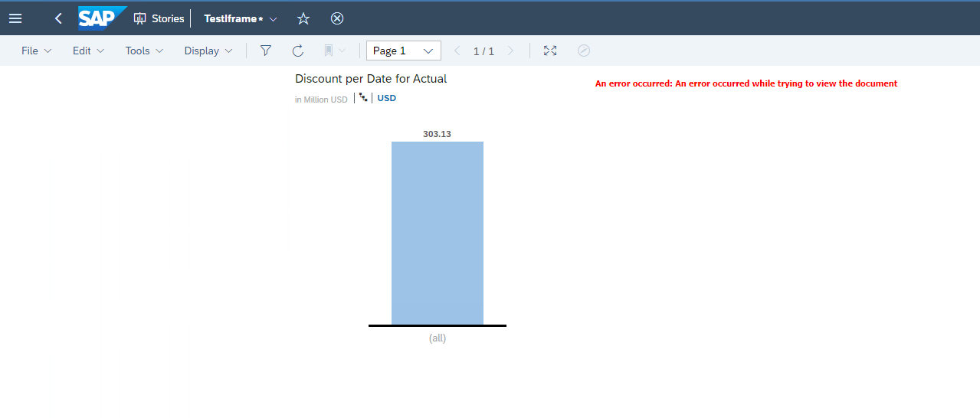Open the File menu
The image size is (980, 418).
(36, 51)
